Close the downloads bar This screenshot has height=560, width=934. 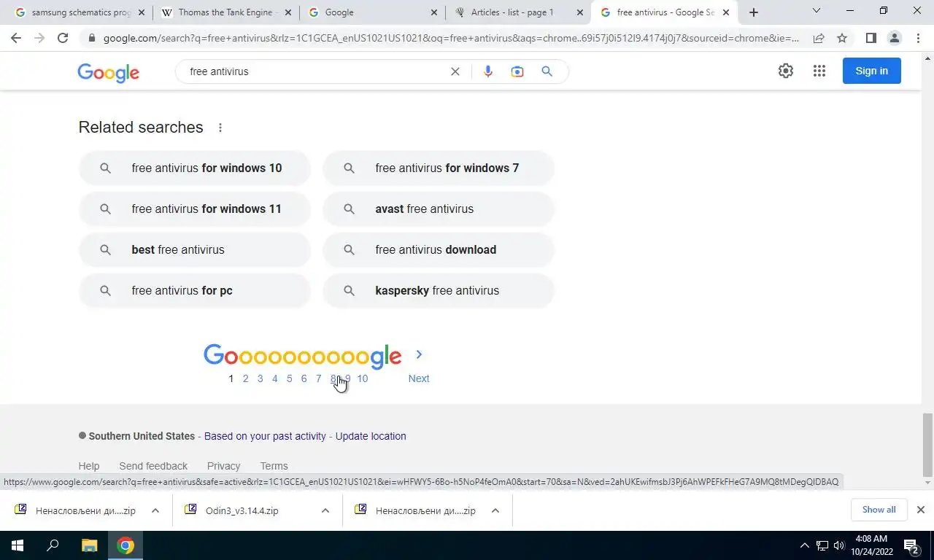tap(921, 510)
